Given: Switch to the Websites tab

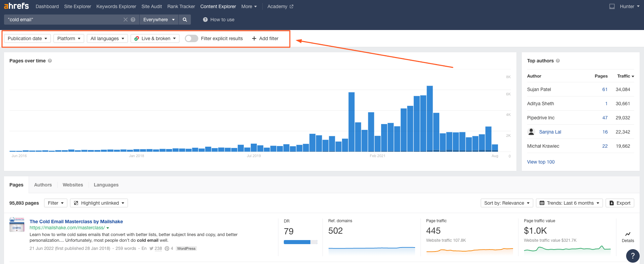Looking at the screenshot, I should (x=73, y=185).
